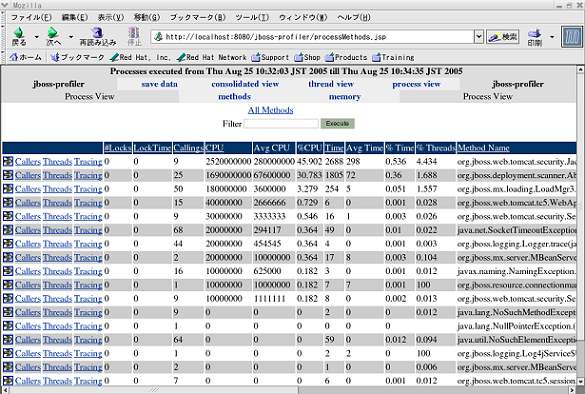Reload the page with the reload icon
The height and width of the screenshot is (394, 585).
[x=97, y=33]
